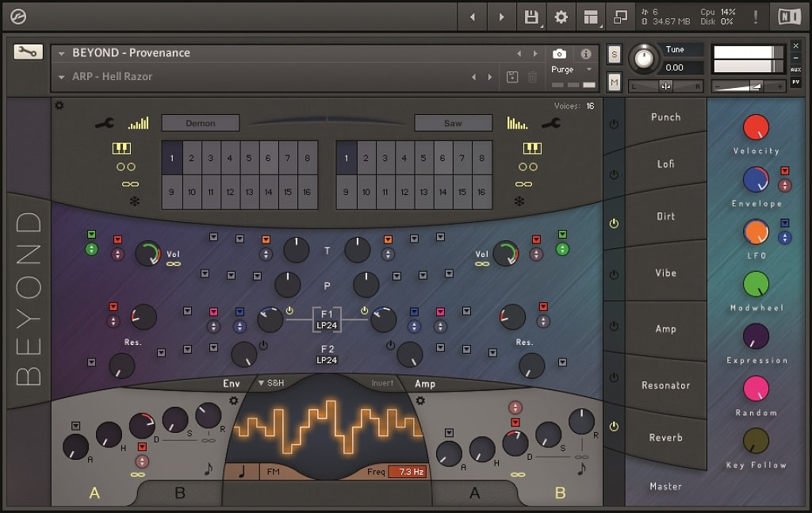Disable the Reverb effect power button
This screenshot has height=513, width=812.
615,427
